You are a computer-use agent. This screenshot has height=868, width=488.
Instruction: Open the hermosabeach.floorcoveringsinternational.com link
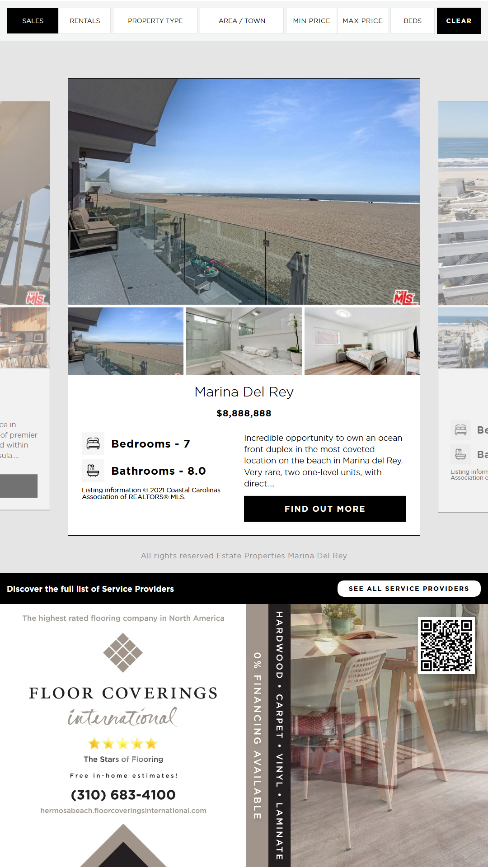[123, 811]
